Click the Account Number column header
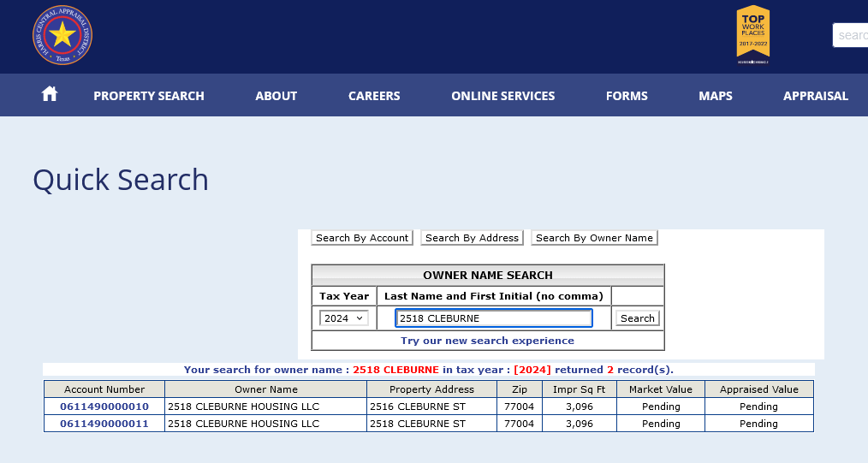The height and width of the screenshot is (463, 868). [104, 389]
